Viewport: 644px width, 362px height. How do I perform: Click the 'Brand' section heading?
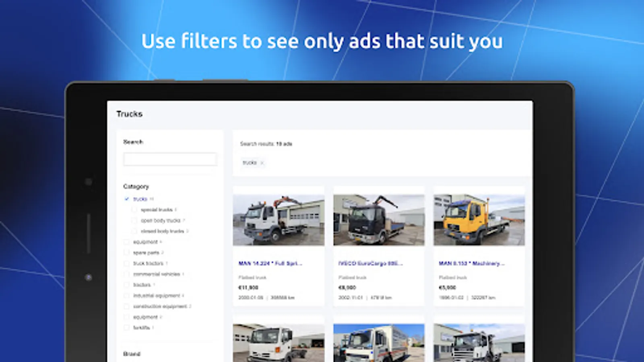coord(132,354)
